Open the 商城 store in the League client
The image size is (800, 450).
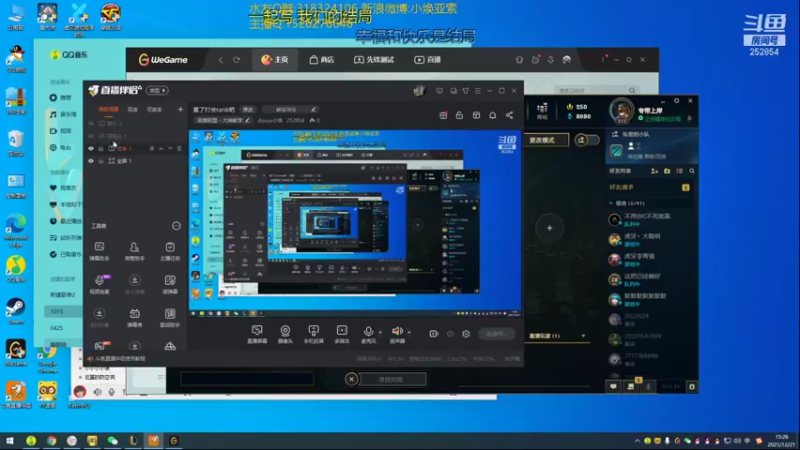point(542,110)
